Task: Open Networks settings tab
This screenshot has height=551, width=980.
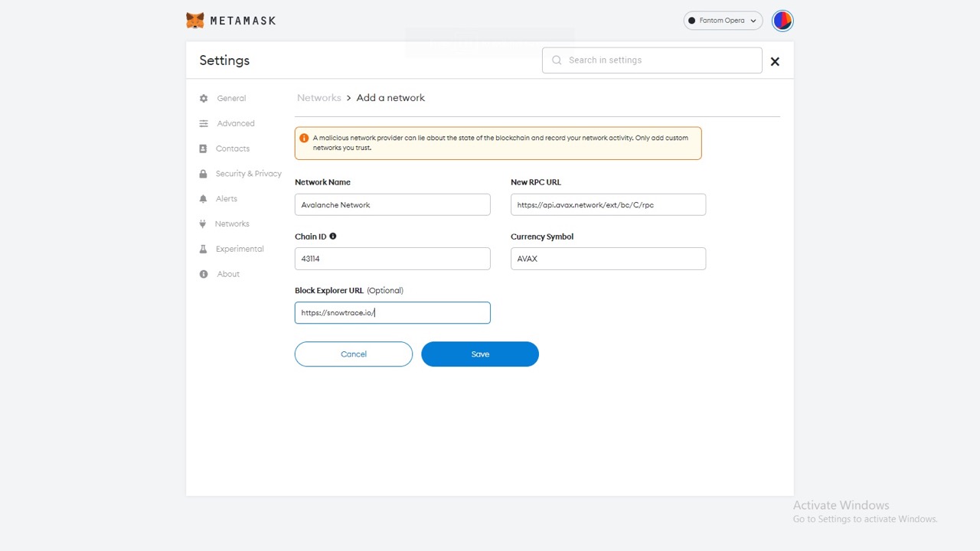Action: (x=232, y=224)
